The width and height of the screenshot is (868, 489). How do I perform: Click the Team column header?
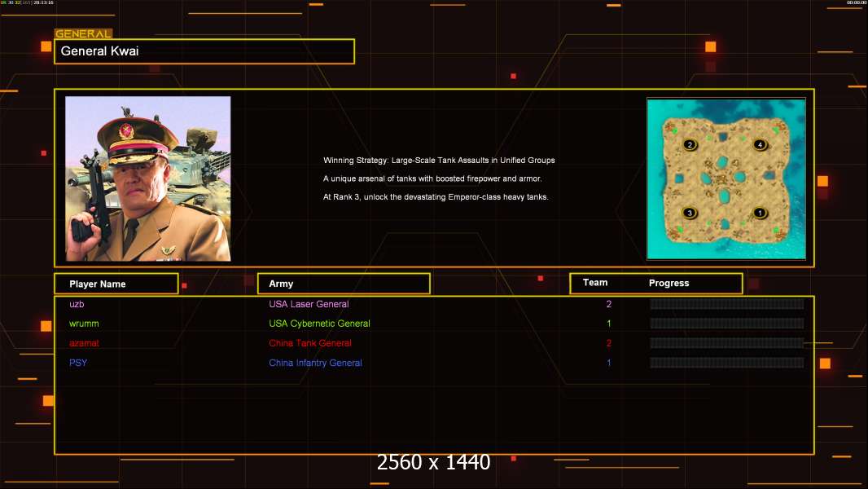[595, 283]
